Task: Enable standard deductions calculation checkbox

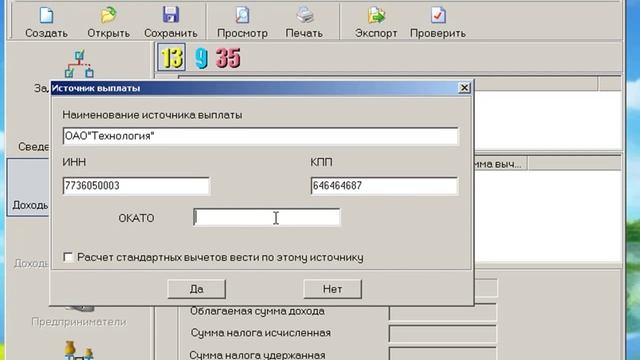Action: click(68, 257)
